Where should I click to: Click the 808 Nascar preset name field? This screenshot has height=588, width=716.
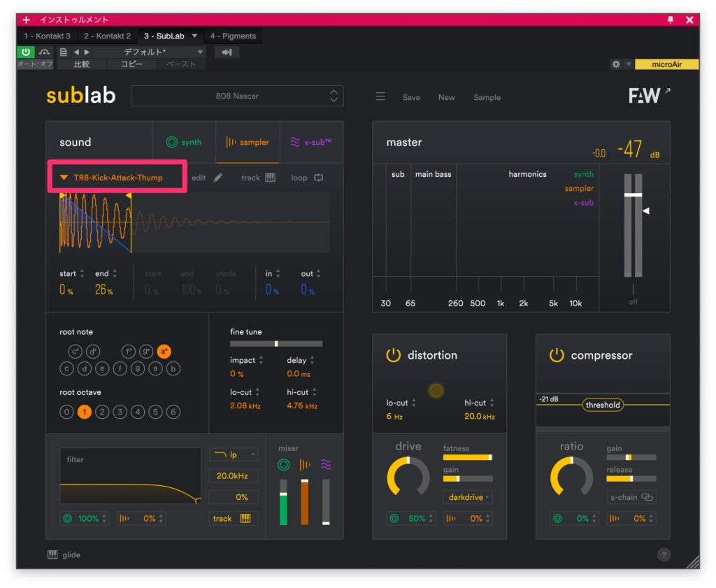coord(237,96)
